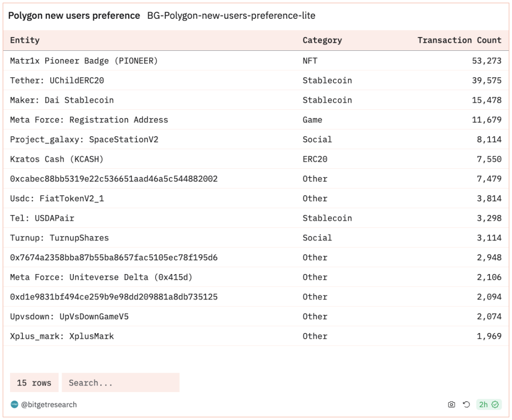This screenshot has width=512, height=420.
Task: Select Tel: USDAPair cell
Action: 42,218
